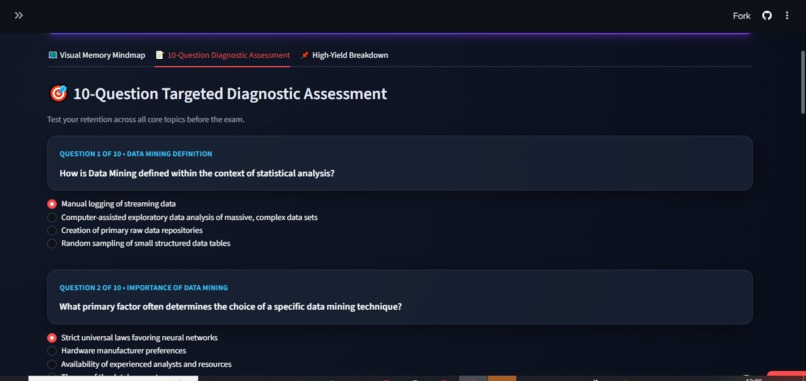The image size is (806, 381).
Task: Click the book icon on Mindmap tab
Action: click(52, 55)
